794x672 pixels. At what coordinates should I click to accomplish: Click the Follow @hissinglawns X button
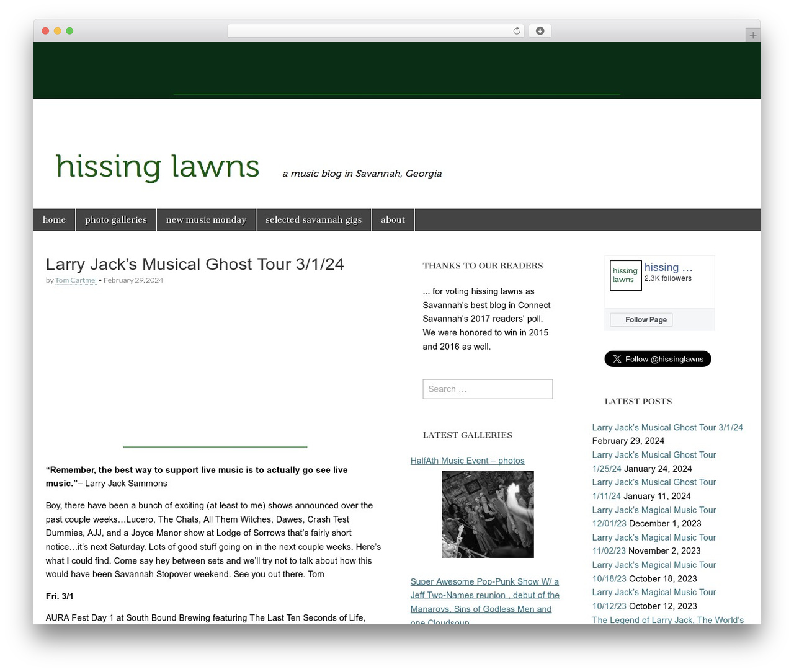[x=658, y=359]
